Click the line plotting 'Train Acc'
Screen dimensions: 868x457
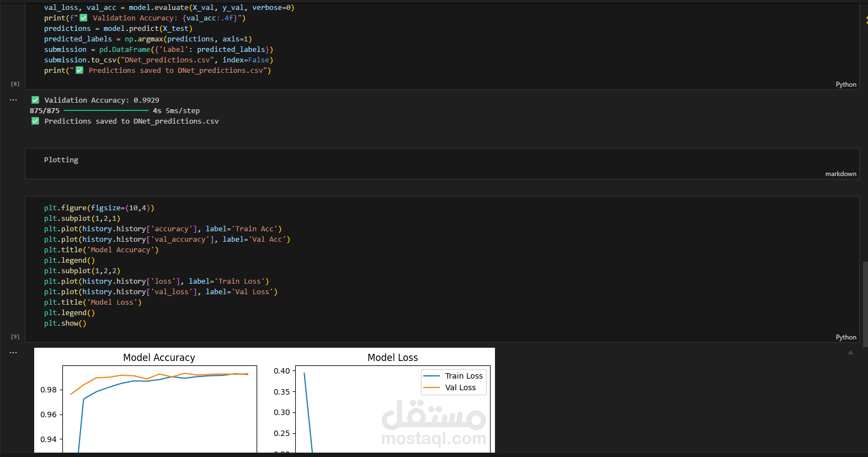pyautogui.click(x=163, y=228)
